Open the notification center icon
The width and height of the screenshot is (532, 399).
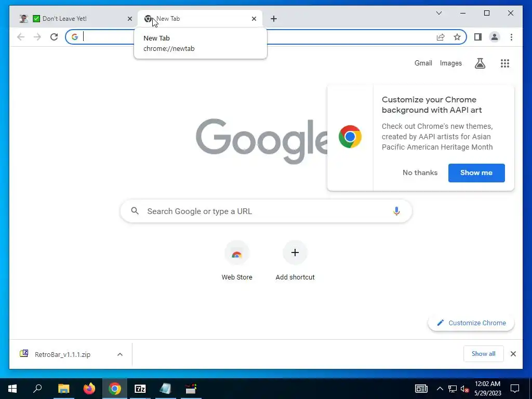[515, 389]
